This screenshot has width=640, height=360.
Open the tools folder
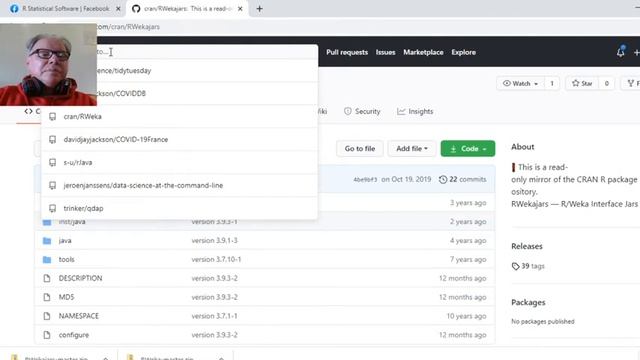67,260
